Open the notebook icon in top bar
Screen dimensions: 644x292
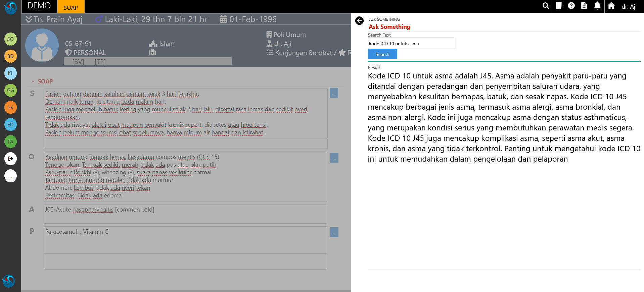point(559,6)
